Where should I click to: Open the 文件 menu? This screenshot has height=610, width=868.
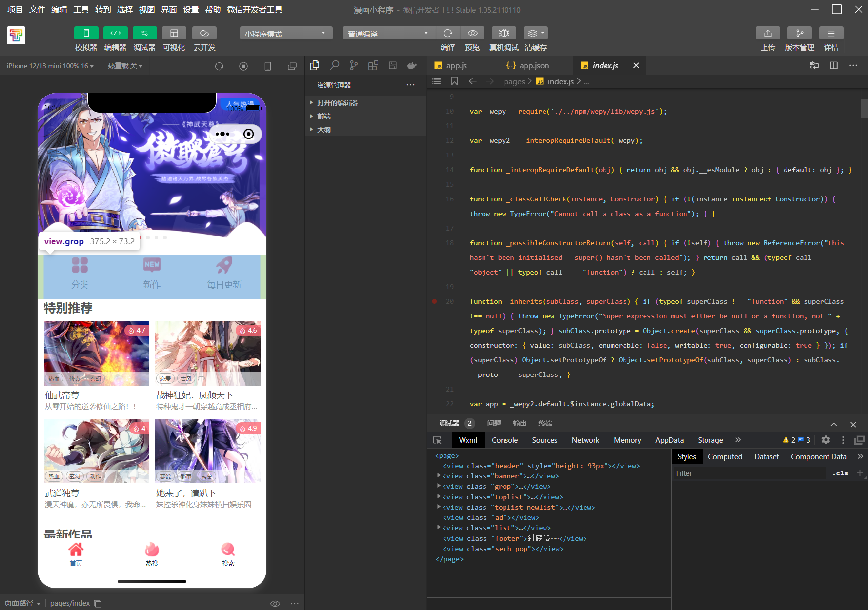[x=37, y=10]
